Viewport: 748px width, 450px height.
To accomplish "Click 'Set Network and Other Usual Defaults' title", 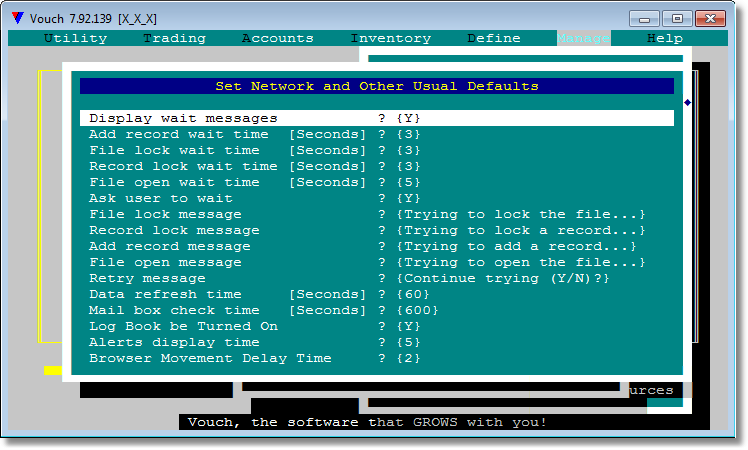I will [x=377, y=86].
